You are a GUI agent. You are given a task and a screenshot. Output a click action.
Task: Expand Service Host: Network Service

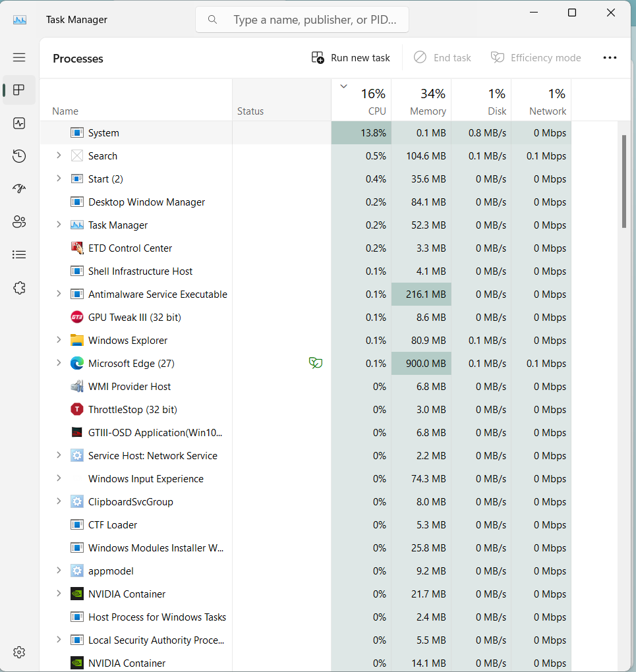pos(59,455)
